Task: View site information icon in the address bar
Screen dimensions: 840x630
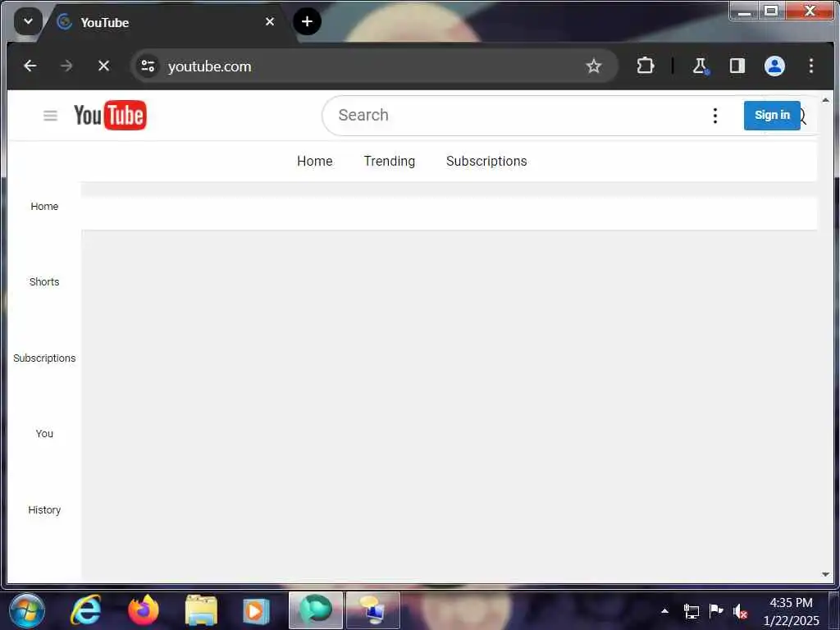Action: click(x=148, y=66)
